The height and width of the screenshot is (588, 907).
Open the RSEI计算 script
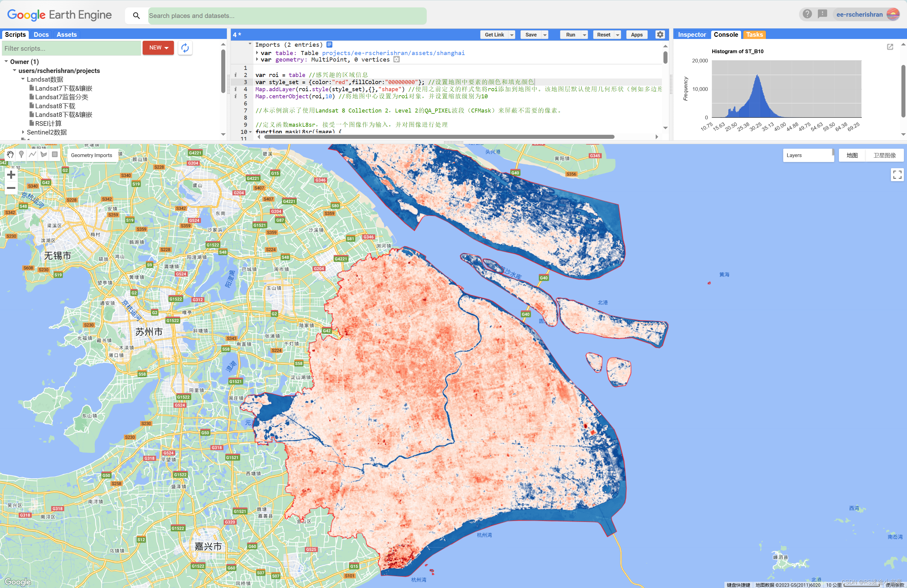pos(48,123)
